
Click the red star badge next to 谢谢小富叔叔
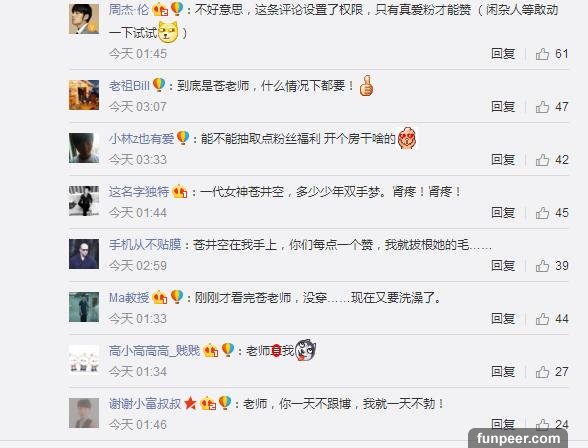190,403
